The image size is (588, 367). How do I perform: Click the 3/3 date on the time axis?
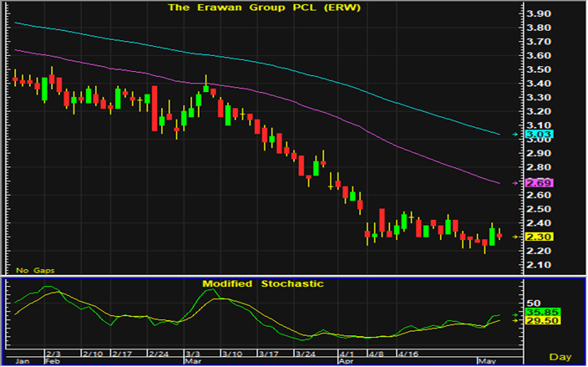191,354
